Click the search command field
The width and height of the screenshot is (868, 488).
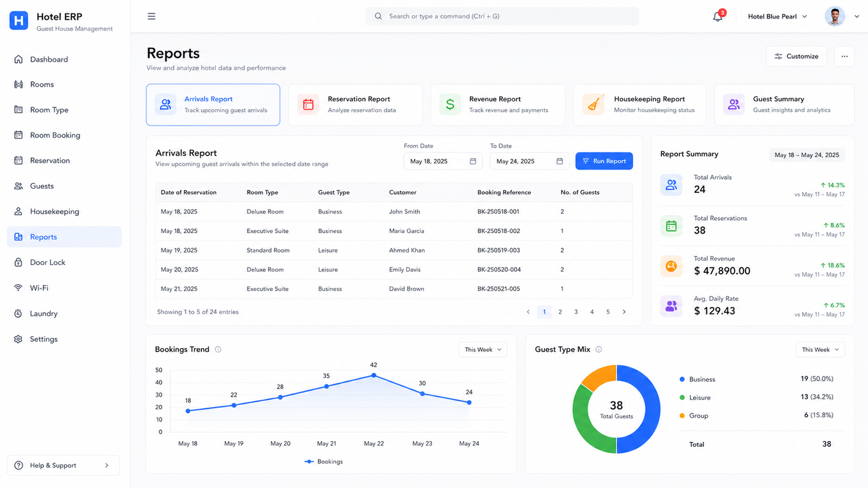(502, 16)
